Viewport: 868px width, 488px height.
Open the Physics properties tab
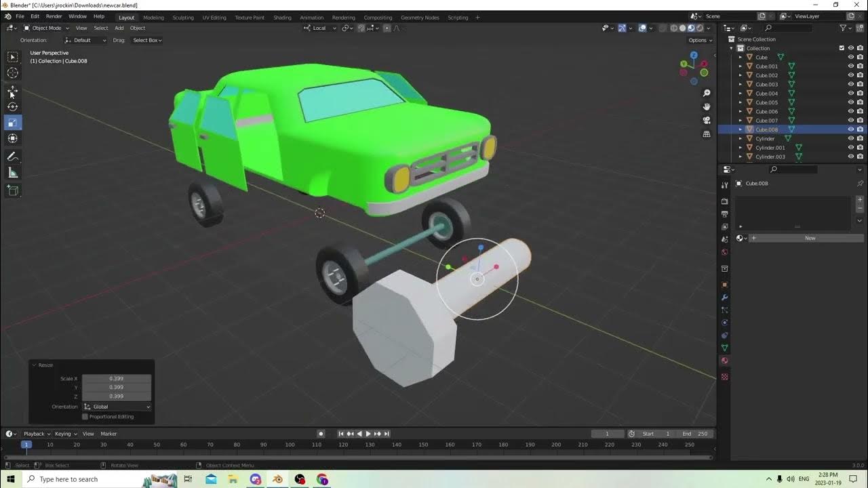click(724, 323)
